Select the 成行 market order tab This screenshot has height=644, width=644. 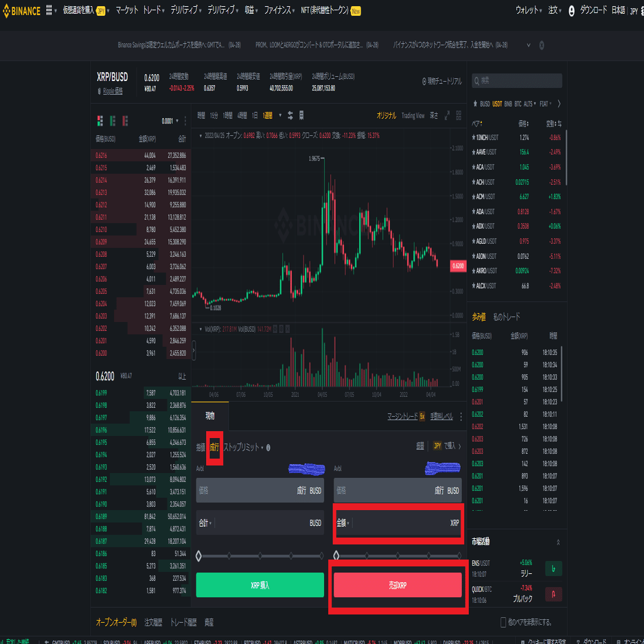214,447
